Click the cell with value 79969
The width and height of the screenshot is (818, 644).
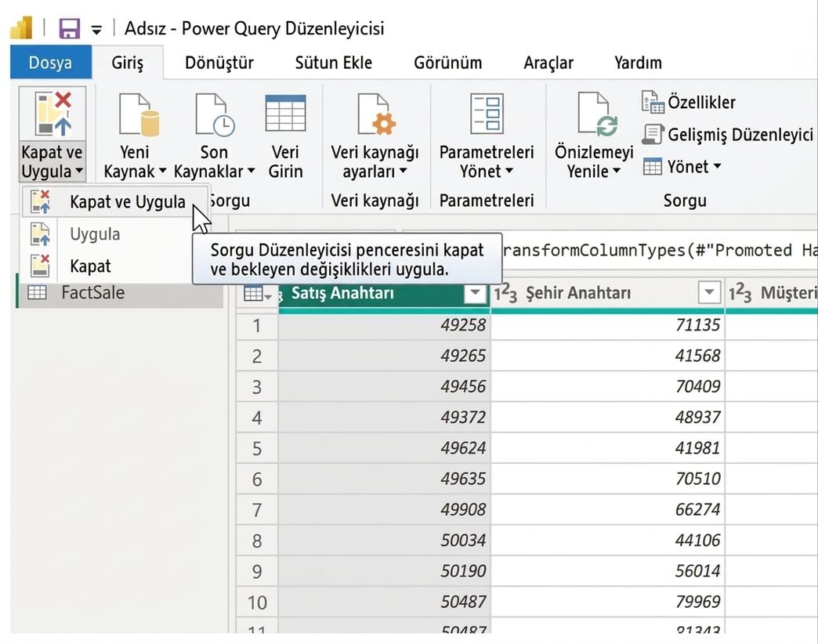click(x=608, y=602)
